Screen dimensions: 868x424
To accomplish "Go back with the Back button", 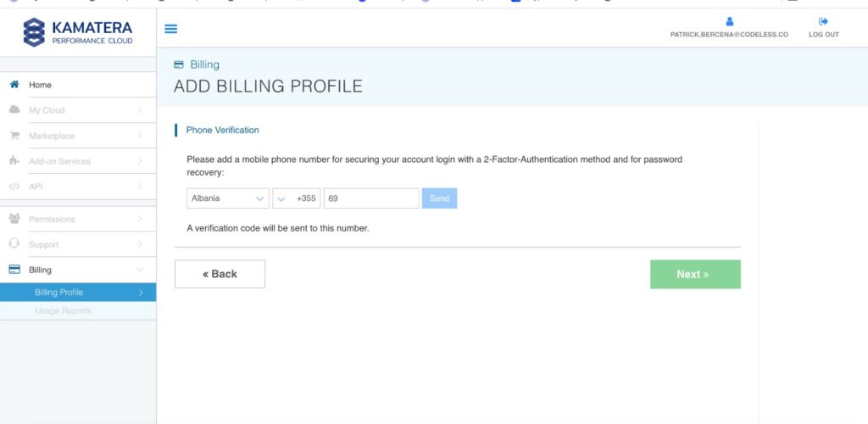I will (x=220, y=274).
